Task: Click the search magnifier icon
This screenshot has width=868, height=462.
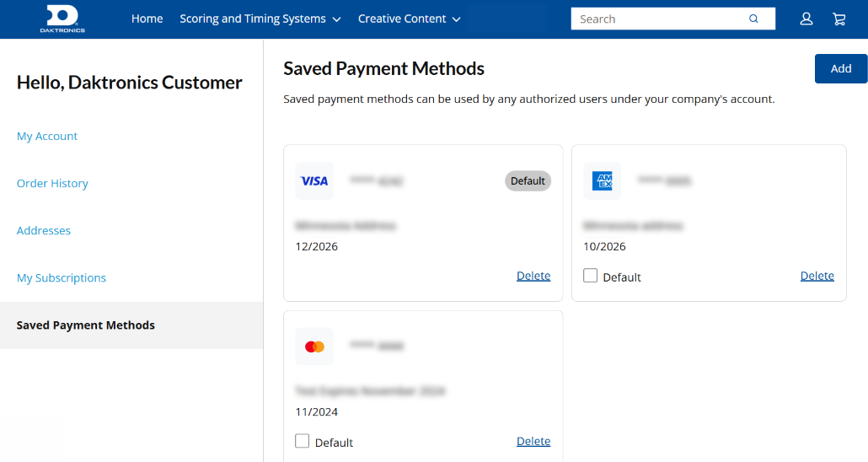Action: click(x=753, y=19)
